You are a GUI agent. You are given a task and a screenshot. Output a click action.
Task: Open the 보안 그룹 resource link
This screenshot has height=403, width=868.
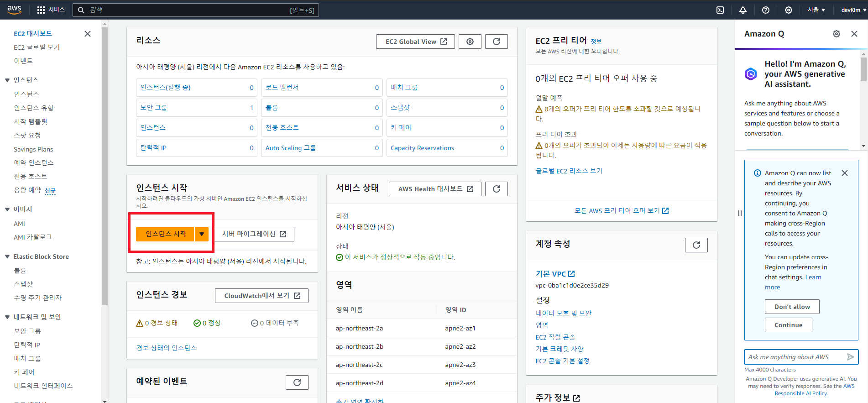154,108
